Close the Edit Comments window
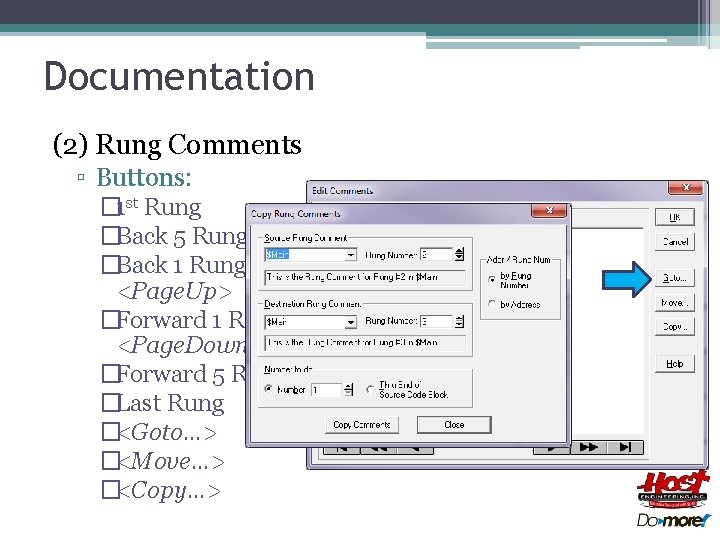The width and height of the screenshot is (720, 540). 686,188
